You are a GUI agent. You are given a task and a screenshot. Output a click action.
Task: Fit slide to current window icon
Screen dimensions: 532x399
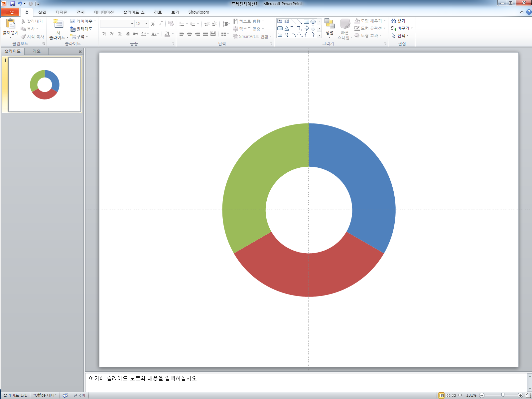pyautogui.click(x=528, y=395)
